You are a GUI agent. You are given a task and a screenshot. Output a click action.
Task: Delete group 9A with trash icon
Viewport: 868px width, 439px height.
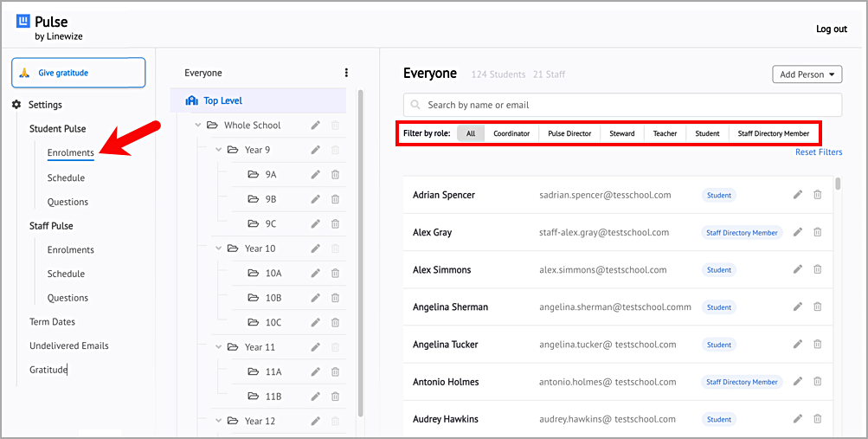click(335, 174)
